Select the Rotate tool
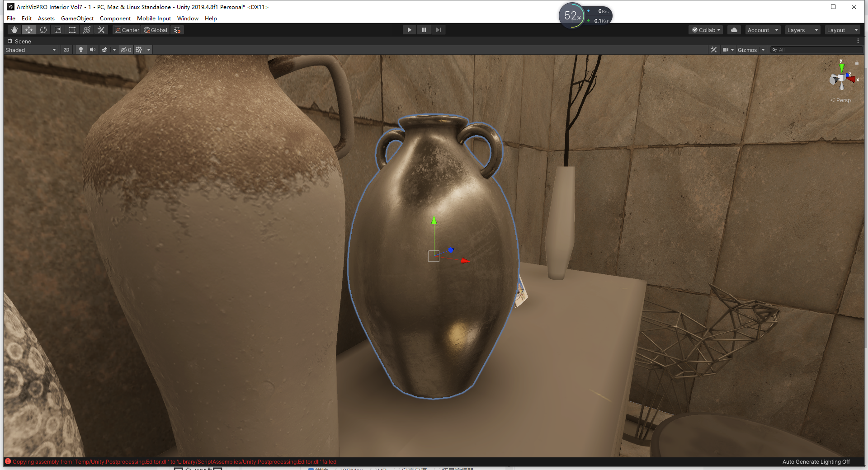 click(x=43, y=30)
